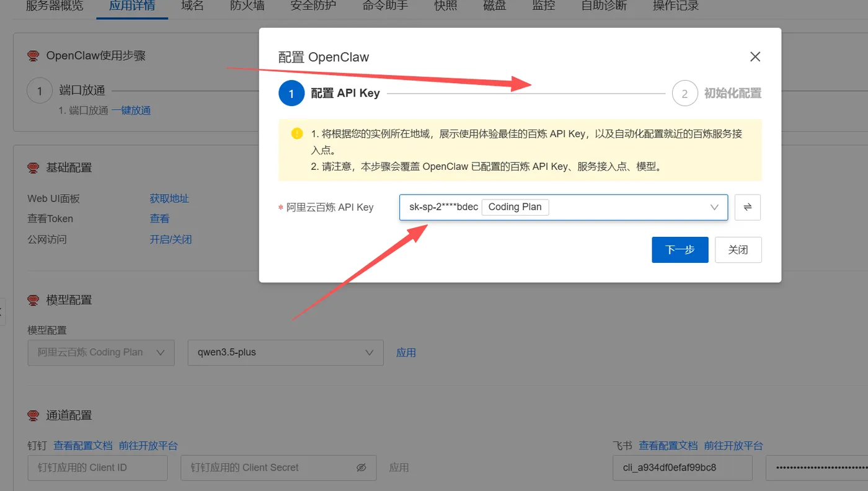Focus the 钉钉应用的 Client ID field
Viewport: 868px width, 491px height.
(97, 467)
